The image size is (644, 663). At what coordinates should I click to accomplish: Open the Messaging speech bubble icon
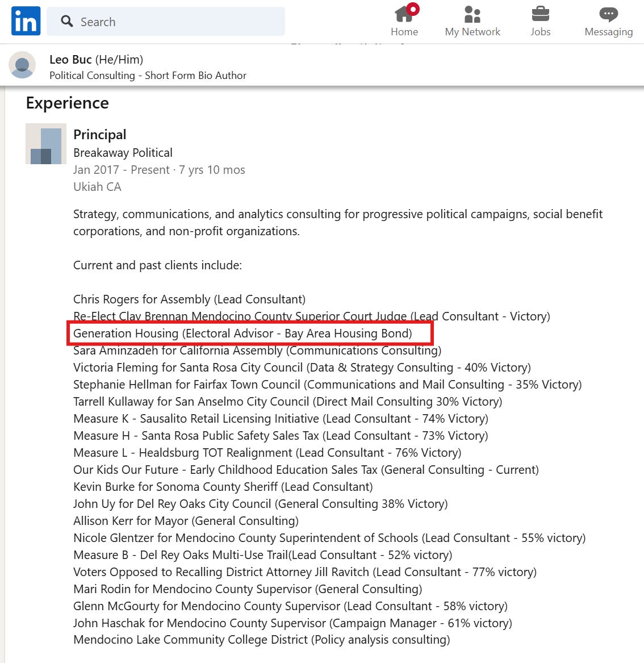(608, 14)
